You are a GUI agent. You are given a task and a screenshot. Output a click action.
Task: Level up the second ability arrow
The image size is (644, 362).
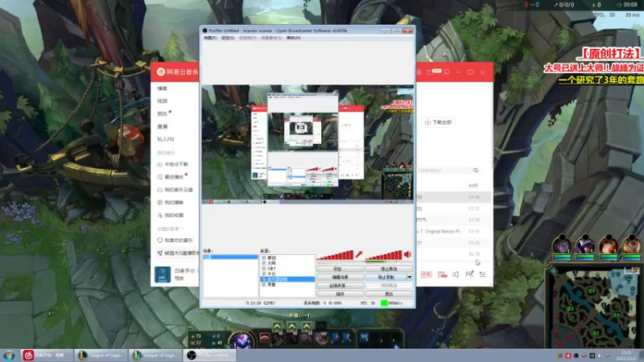[x=292, y=327]
